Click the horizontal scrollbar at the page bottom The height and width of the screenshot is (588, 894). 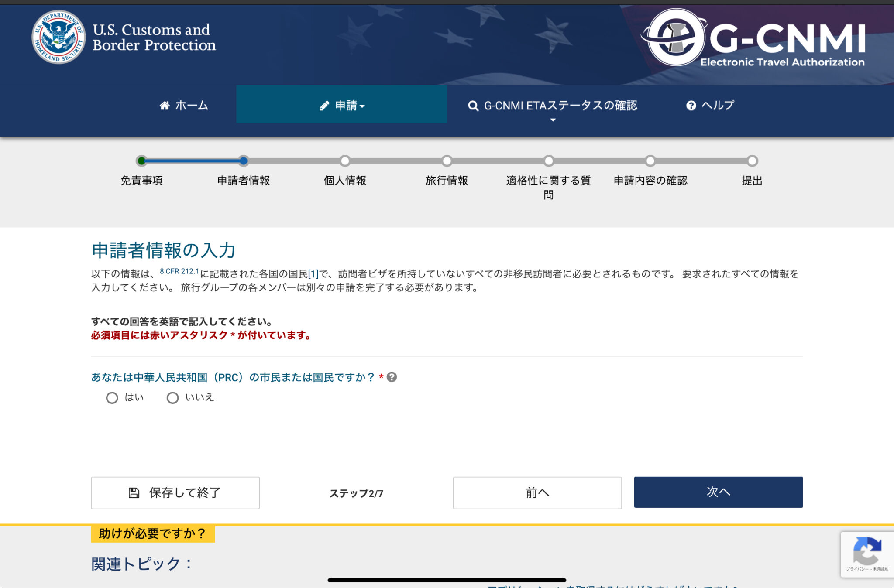(x=447, y=580)
